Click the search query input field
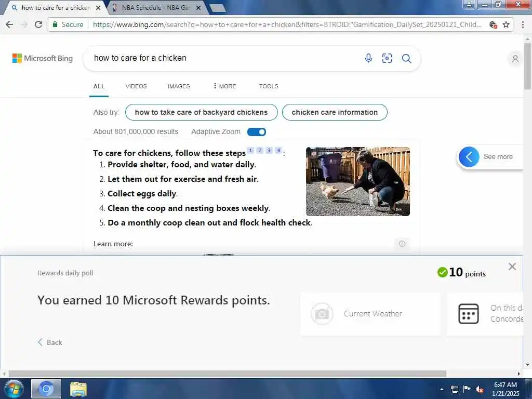 click(224, 58)
